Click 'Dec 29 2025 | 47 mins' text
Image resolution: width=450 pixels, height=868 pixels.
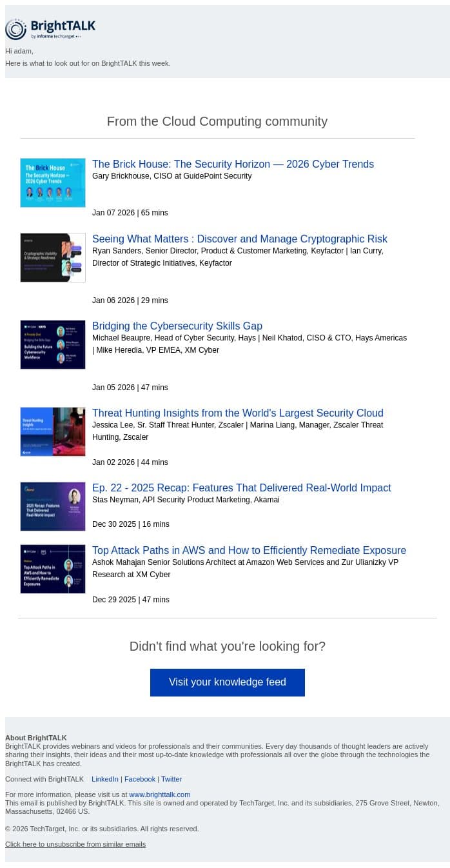pyautogui.click(x=131, y=600)
